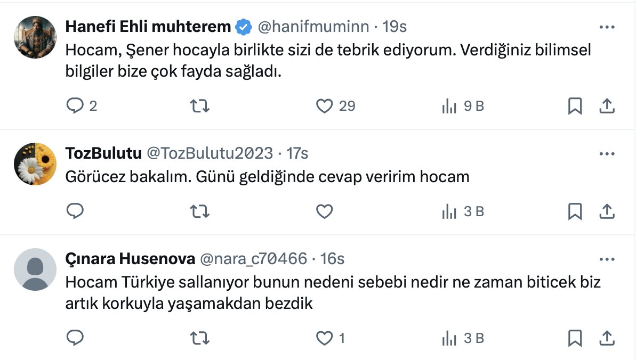Bookmark Hanefi Ehli muhterem's tweet
Screen dimensions: 644x360
click(574, 106)
